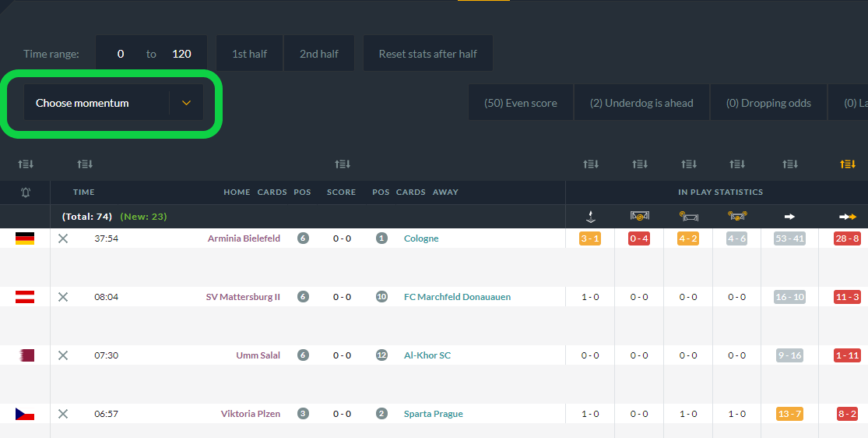Open the SV Mattersburg II team link
The height and width of the screenshot is (438, 868).
pos(243,297)
